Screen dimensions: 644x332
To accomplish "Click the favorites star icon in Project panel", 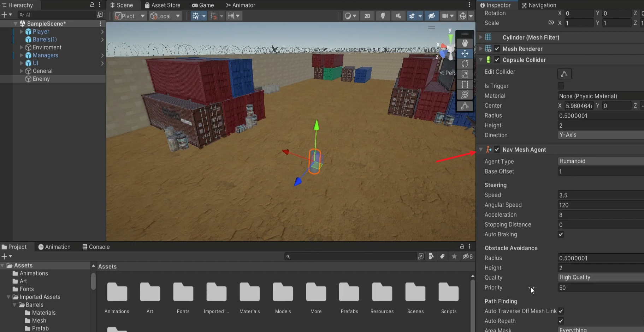I will pyautogui.click(x=454, y=256).
